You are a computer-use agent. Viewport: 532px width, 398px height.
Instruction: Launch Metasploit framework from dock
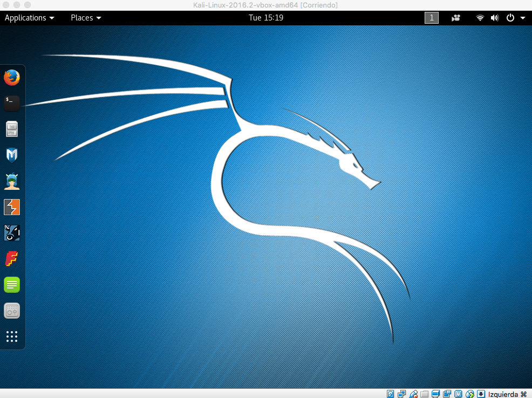pos(12,155)
